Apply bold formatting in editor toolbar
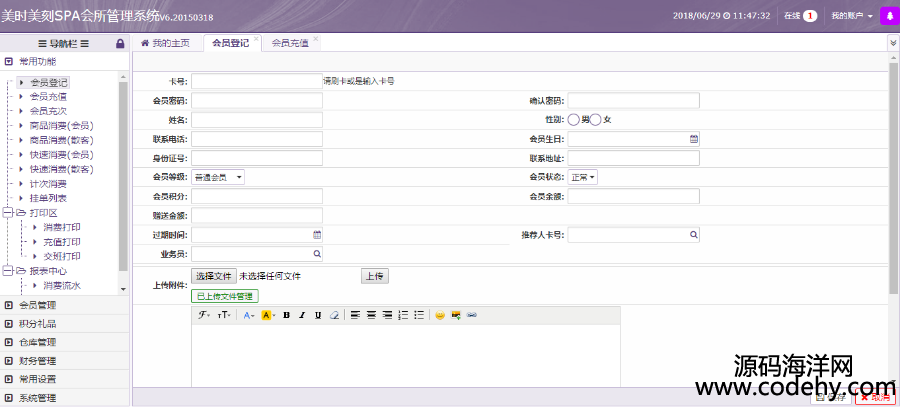Viewport: 900px width, 407px height. pyautogui.click(x=286, y=315)
